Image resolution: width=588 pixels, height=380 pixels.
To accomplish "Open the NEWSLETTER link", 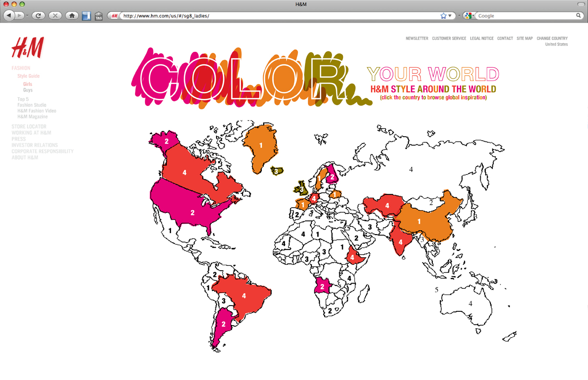I will (x=417, y=38).
